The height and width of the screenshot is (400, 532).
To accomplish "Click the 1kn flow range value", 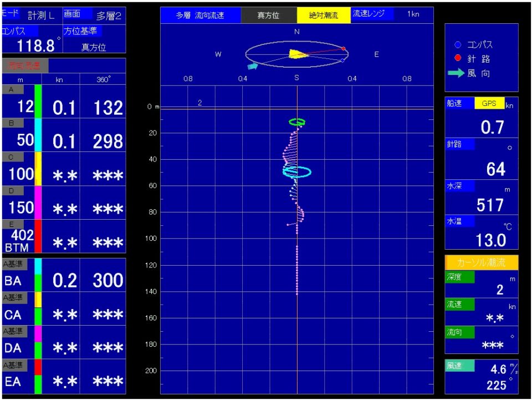I will pos(413,14).
